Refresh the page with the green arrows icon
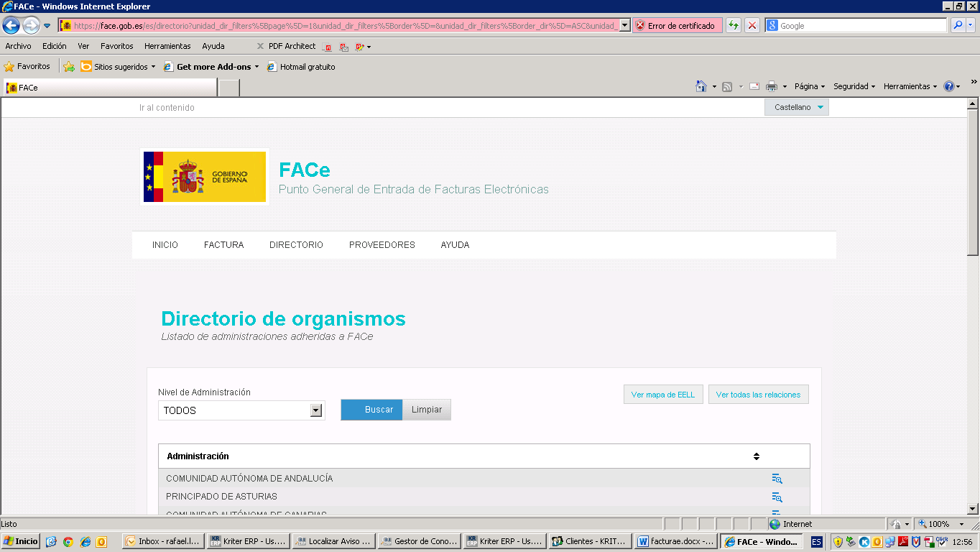 [x=734, y=26]
